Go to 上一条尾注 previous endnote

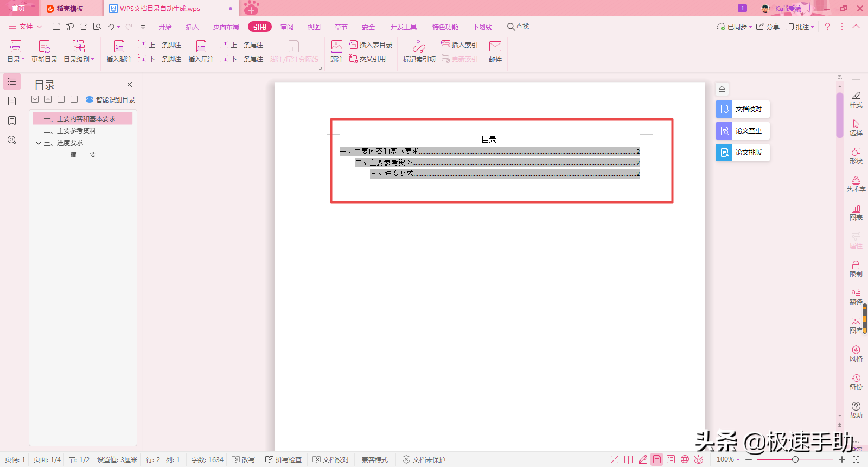(x=241, y=45)
